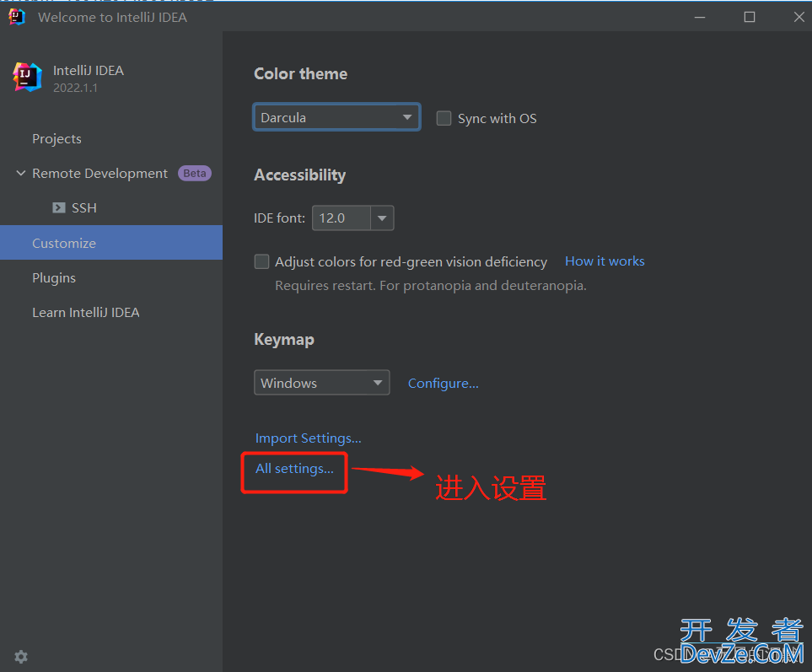Open All settings... link
The image size is (812, 672).
pos(294,469)
